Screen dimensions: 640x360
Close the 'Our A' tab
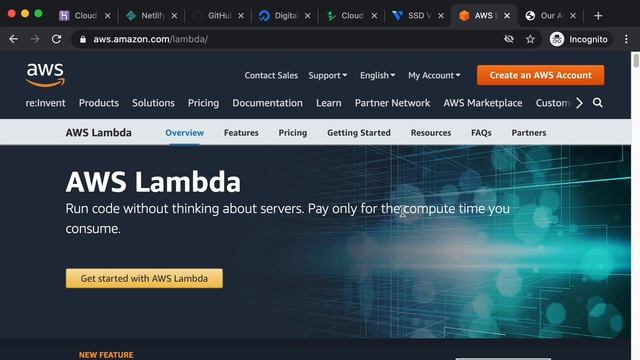click(573, 16)
